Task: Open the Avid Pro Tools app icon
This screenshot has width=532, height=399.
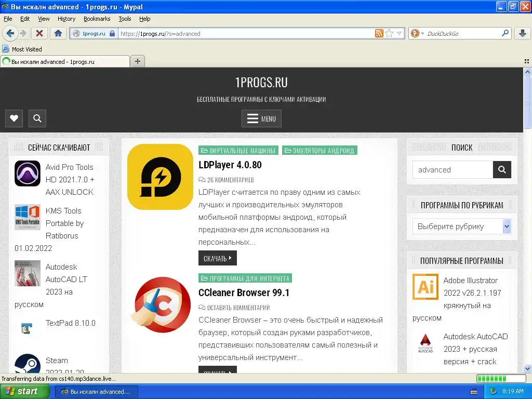Action: [x=28, y=174]
